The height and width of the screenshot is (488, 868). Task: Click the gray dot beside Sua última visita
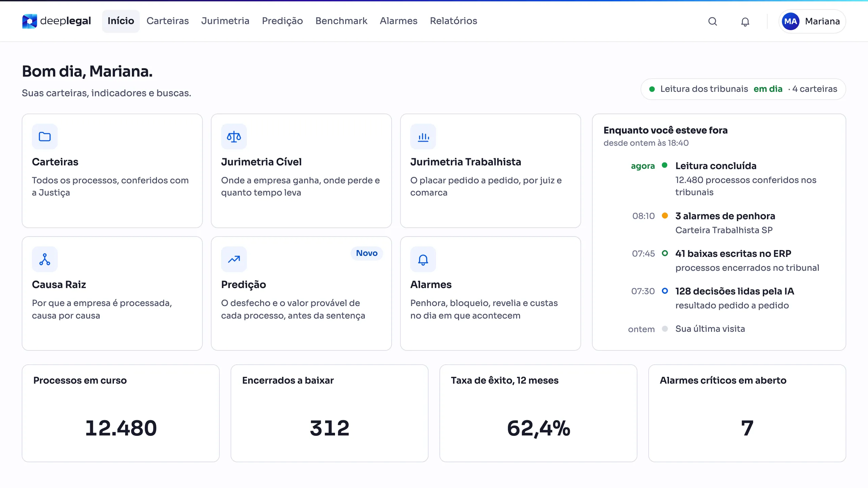tap(665, 328)
